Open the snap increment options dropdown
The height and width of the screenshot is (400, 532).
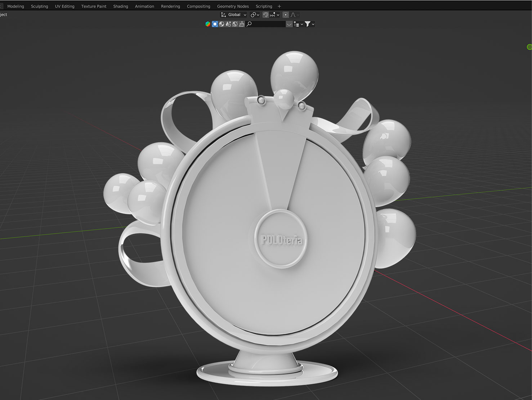(x=274, y=15)
